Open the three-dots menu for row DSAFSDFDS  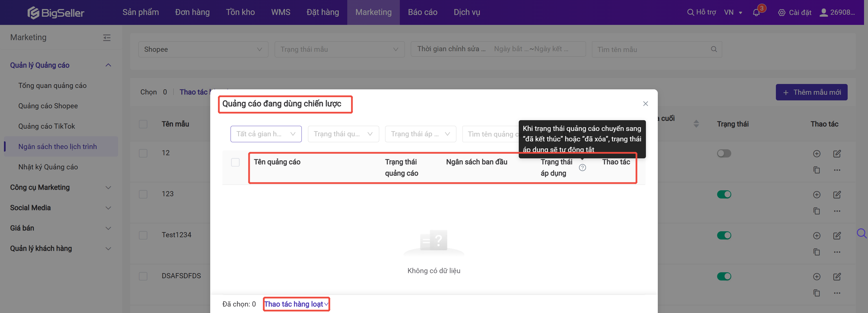point(837,293)
